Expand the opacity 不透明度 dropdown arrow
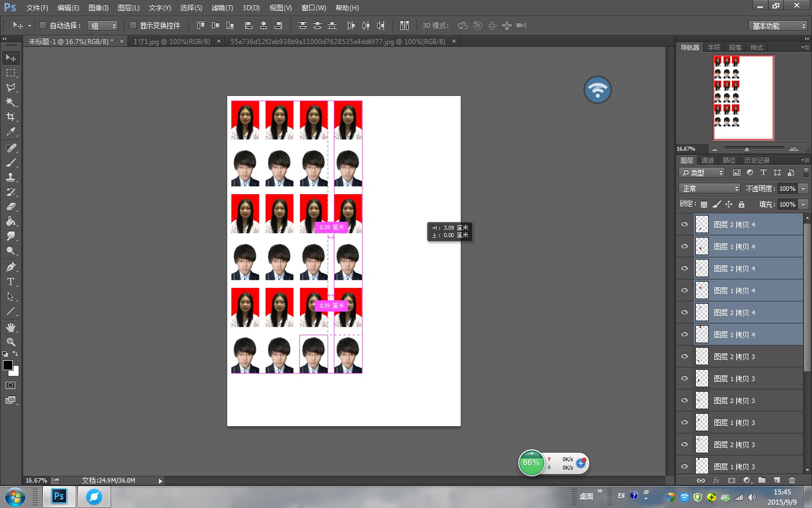Image resolution: width=812 pixels, height=508 pixels. tap(804, 189)
